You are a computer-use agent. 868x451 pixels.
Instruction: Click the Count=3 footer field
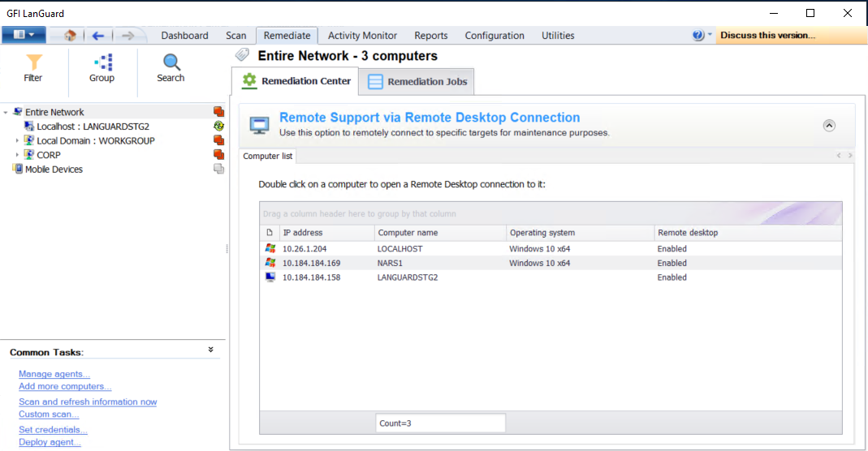click(x=440, y=423)
